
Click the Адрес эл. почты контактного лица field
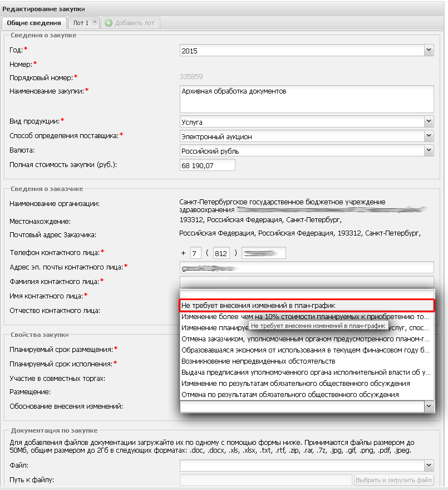coord(307,267)
